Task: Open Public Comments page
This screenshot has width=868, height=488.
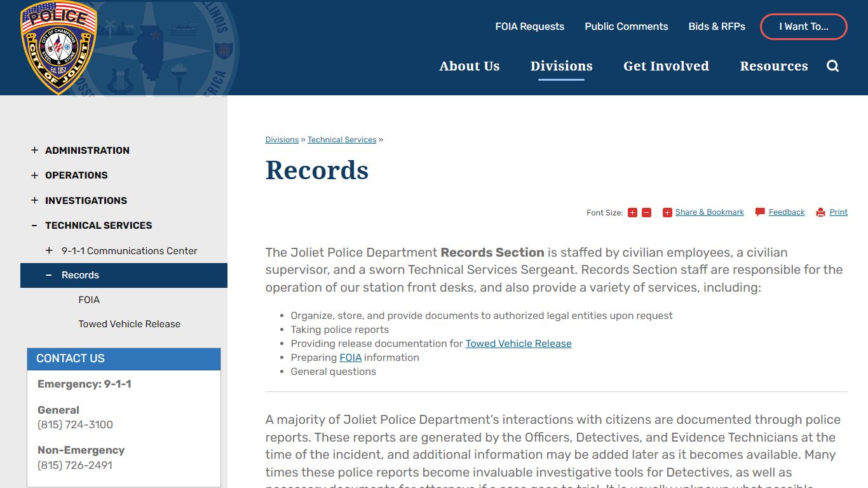Action: click(x=627, y=27)
